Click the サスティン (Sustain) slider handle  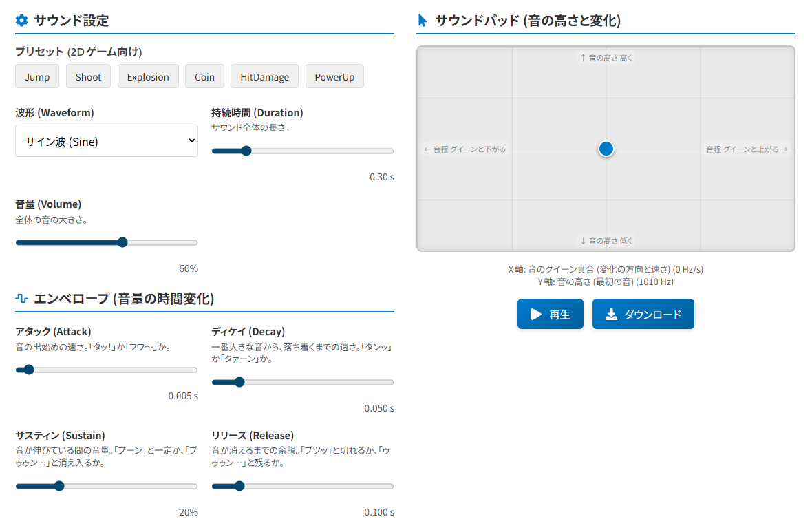pos(59,486)
